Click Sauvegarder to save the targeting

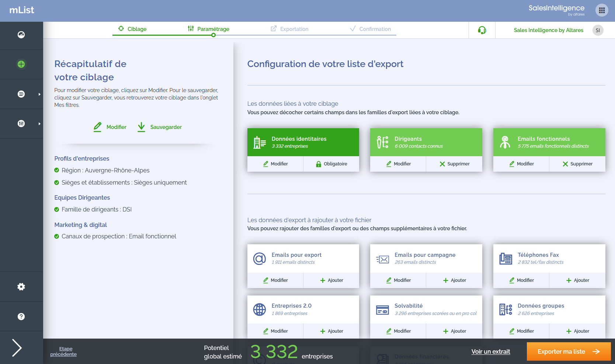pyautogui.click(x=160, y=127)
